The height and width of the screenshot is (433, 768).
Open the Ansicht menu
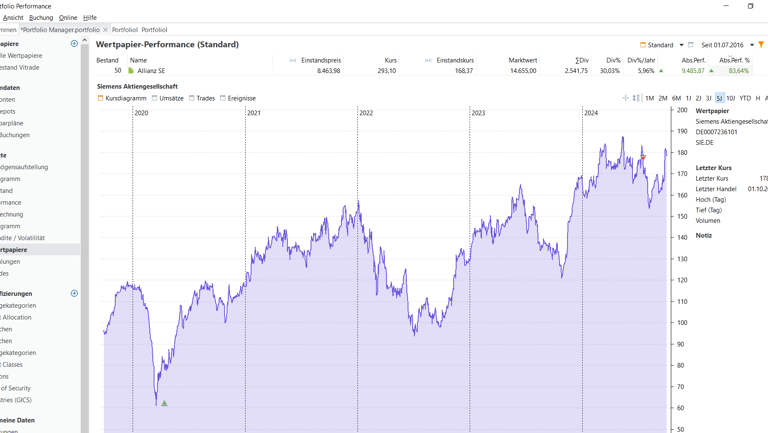[13, 18]
